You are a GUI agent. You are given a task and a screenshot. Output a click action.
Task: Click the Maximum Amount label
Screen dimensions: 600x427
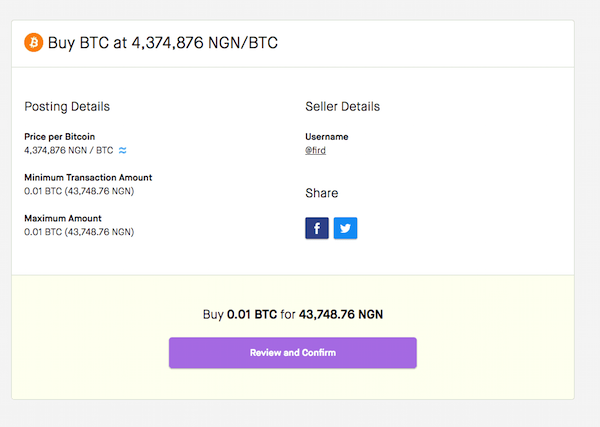[x=63, y=218]
